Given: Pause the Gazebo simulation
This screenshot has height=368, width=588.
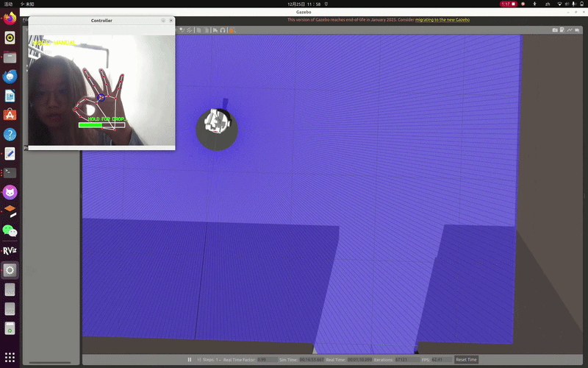Looking at the screenshot, I should coord(190,359).
